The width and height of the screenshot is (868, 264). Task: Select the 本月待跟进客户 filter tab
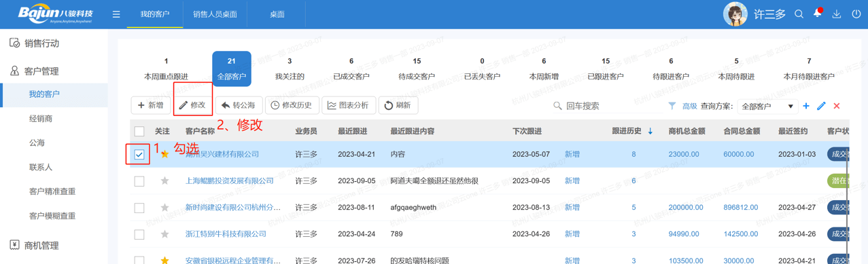809,69
